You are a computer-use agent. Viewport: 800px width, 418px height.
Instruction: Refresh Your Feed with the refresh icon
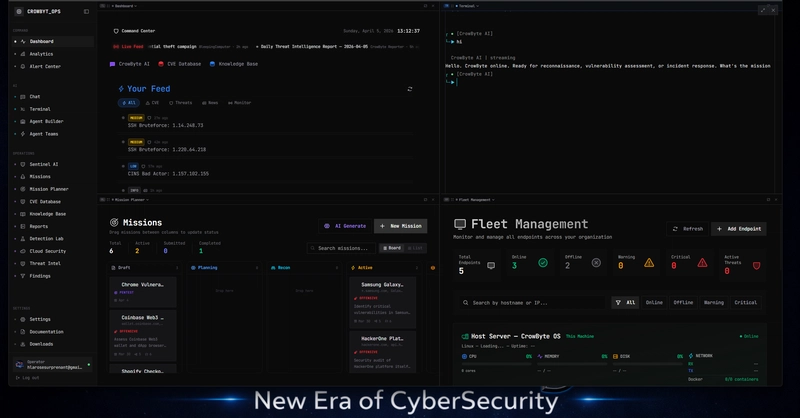[x=410, y=89]
